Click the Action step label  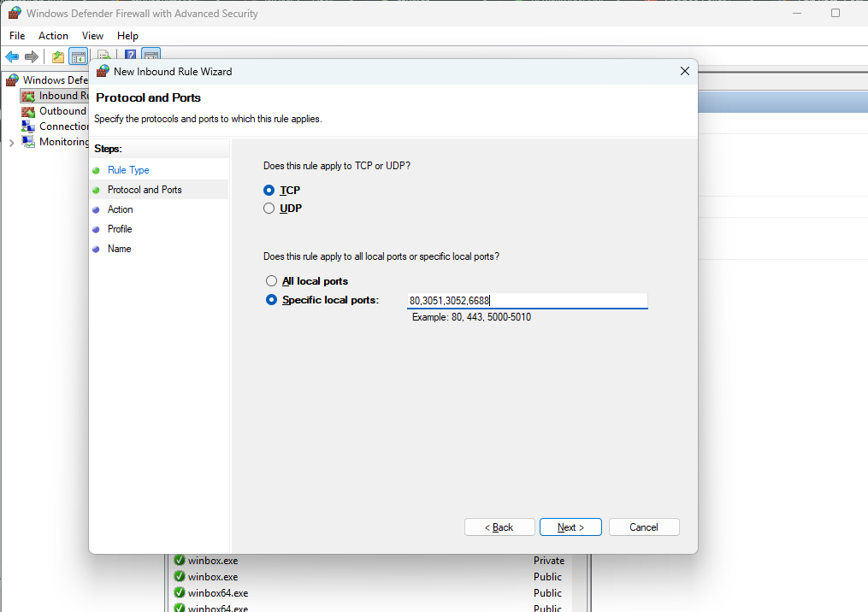(x=120, y=209)
